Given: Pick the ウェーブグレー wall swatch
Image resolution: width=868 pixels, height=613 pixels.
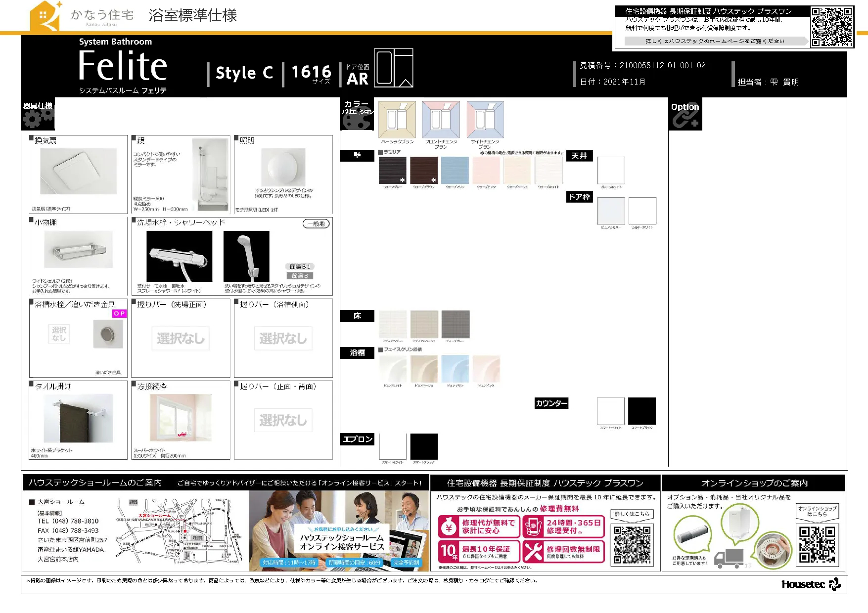Looking at the screenshot, I should (393, 171).
